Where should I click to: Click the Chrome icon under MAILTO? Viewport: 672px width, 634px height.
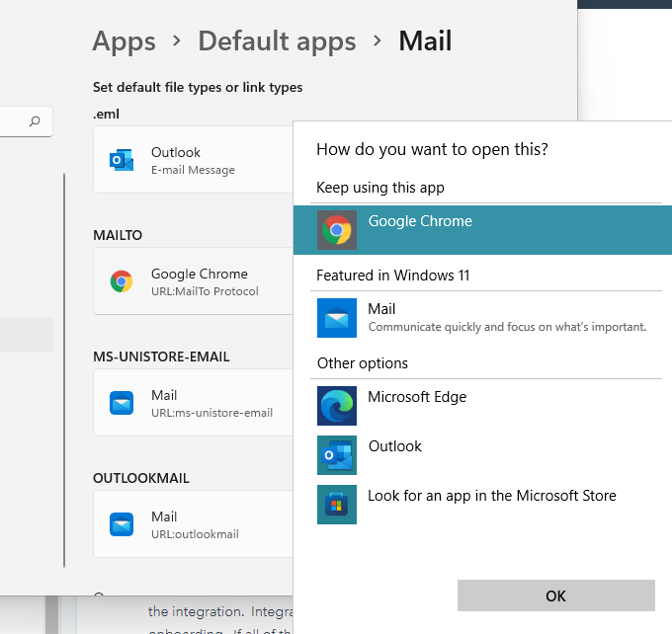(122, 281)
